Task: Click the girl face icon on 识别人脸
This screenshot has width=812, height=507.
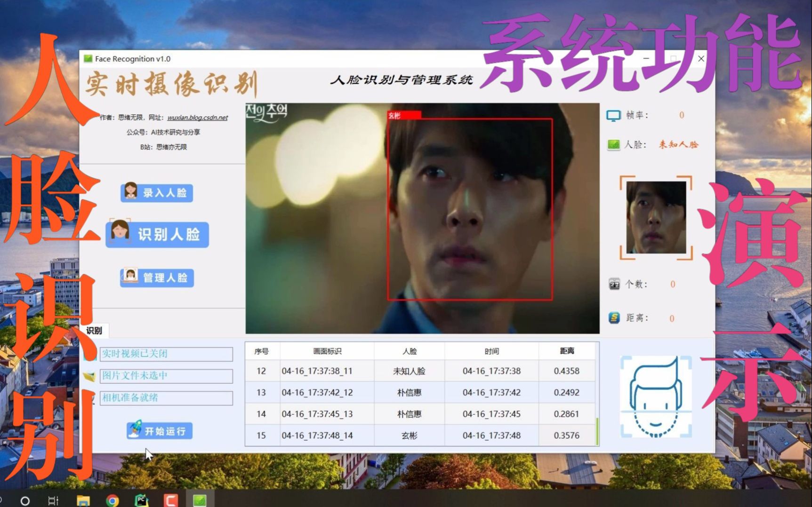Action: 120,230
